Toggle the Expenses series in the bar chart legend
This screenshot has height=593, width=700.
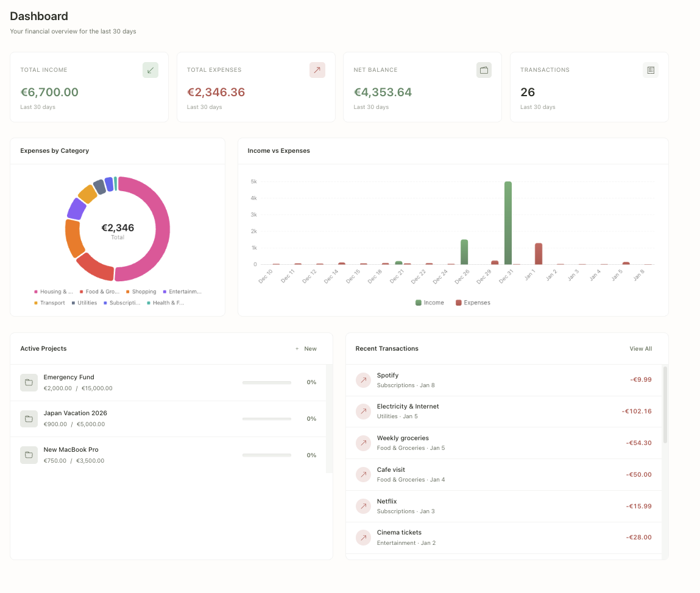coord(473,302)
